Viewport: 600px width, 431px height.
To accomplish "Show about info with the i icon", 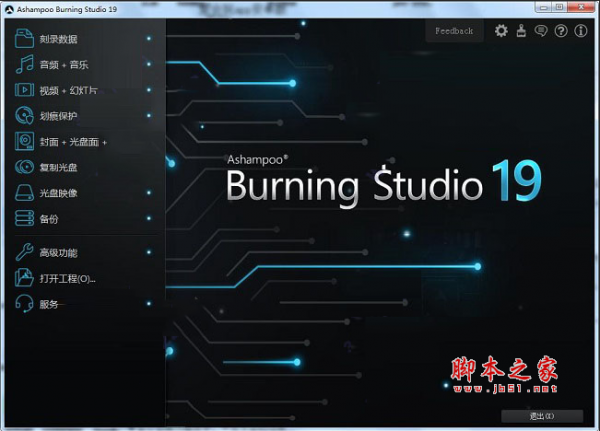I will [x=581, y=31].
